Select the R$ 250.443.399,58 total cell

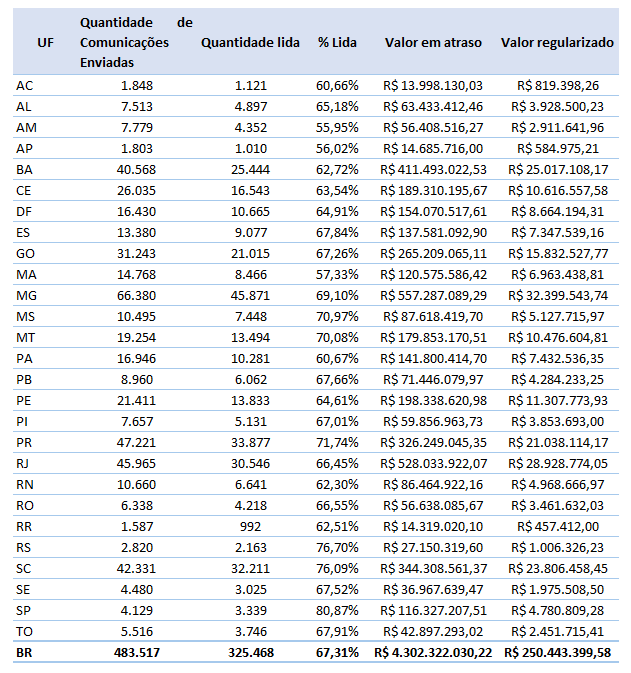tap(557, 652)
